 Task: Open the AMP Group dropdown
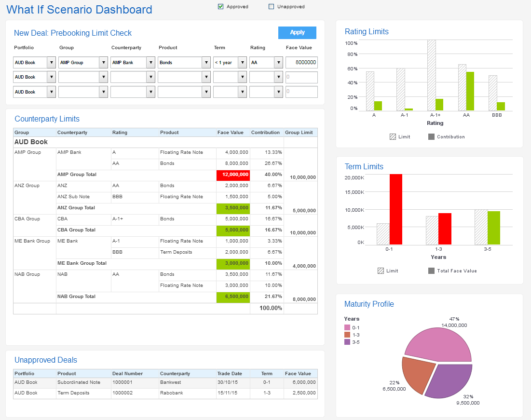[x=103, y=63]
